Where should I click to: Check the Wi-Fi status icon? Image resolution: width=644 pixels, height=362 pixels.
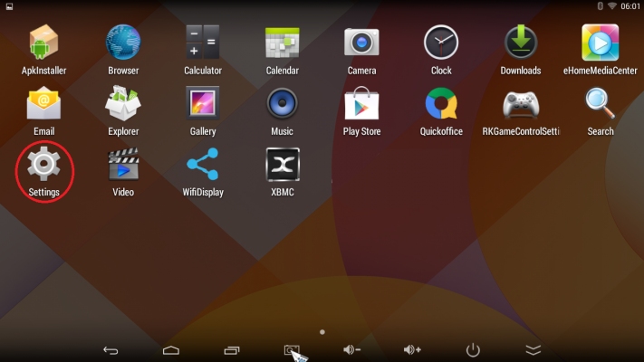(x=612, y=5)
